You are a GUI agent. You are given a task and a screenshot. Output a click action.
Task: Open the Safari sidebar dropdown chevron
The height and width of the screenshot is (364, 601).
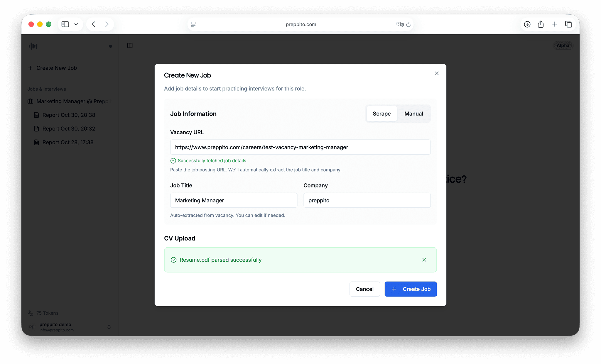(76, 24)
